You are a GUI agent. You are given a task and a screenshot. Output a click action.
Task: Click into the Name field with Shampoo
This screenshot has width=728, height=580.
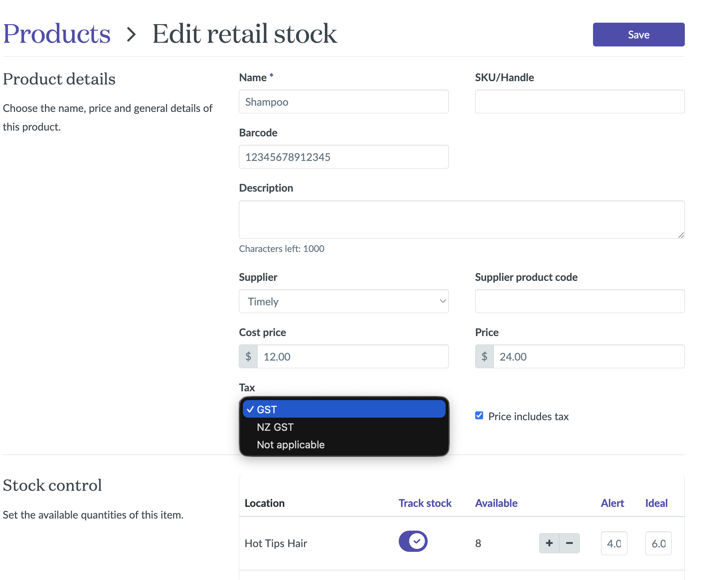pyautogui.click(x=344, y=102)
